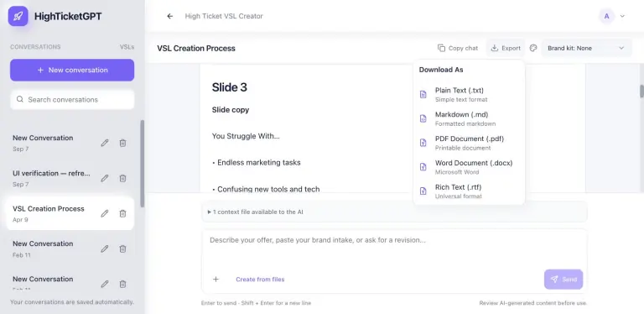
Task: Download as Word Document (.docx)
Action: tap(469, 167)
